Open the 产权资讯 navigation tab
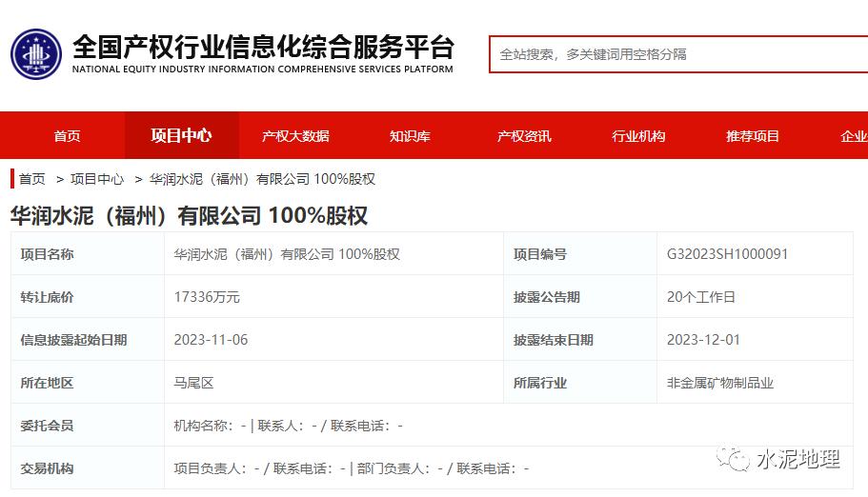This screenshot has height=497, width=868. coord(524,135)
